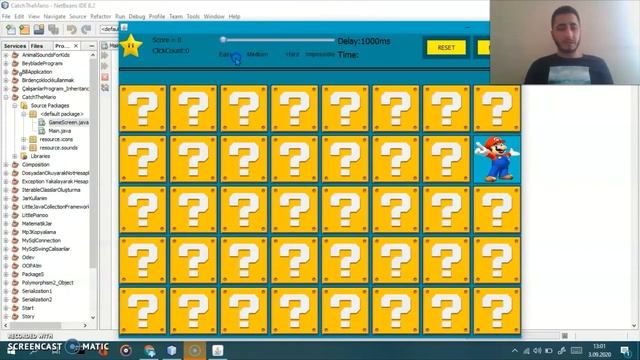Click the red Stop icon in output sidebar
Screen dimensions: 640x360
pos(105,77)
